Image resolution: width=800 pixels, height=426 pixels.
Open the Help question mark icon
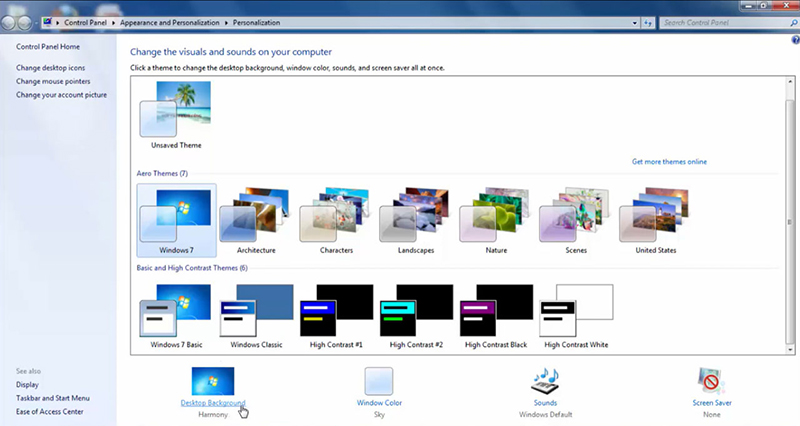coord(795,40)
